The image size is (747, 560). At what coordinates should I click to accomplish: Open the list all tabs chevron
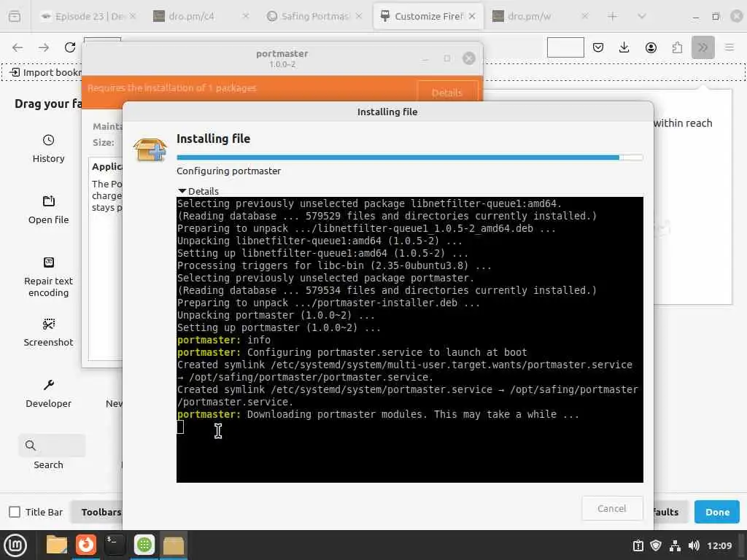pyautogui.click(x=642, y=16)
